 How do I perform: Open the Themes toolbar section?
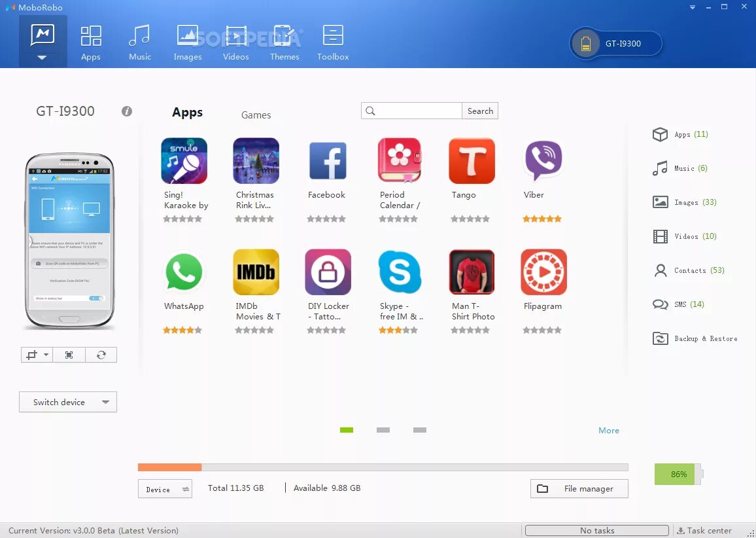(284, 43)
